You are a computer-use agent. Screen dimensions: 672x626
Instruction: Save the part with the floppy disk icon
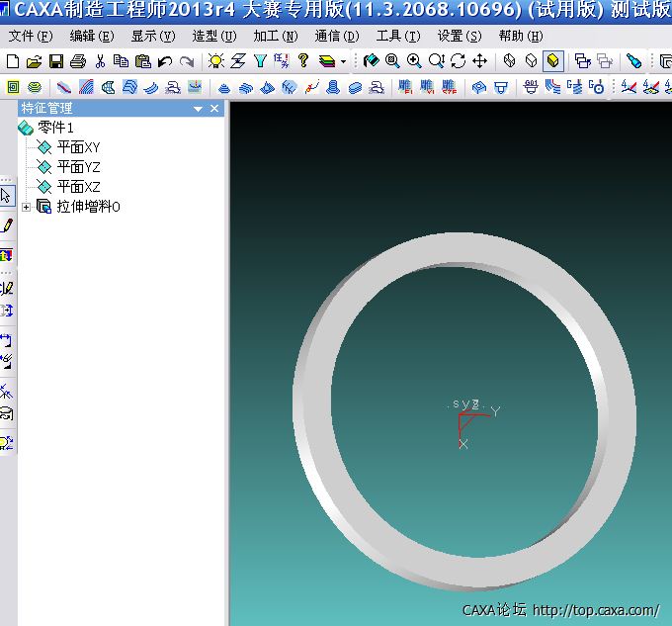(x=56, y=61)
